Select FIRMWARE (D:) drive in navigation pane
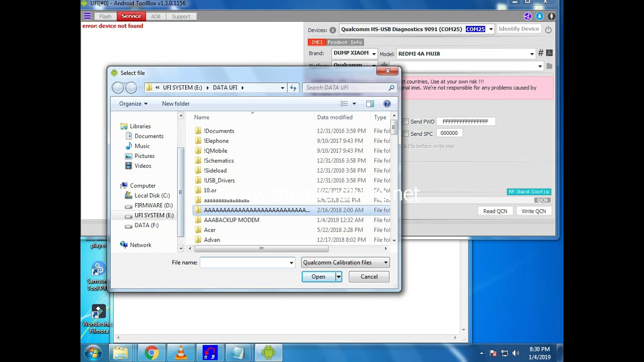 click(x=148, y=205)
